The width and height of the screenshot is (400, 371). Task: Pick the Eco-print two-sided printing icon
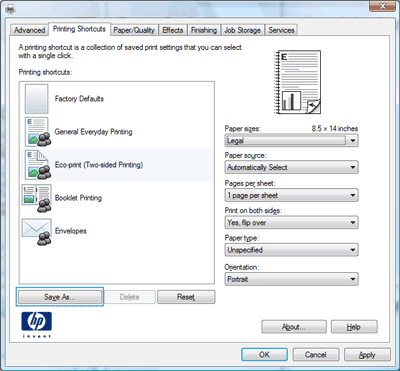(x=37, y=165)
